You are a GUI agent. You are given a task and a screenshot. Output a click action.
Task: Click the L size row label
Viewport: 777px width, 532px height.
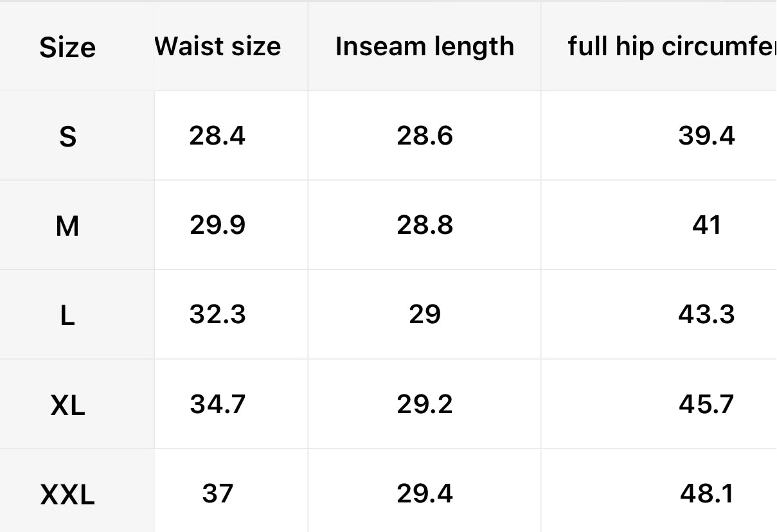[67, 315]
